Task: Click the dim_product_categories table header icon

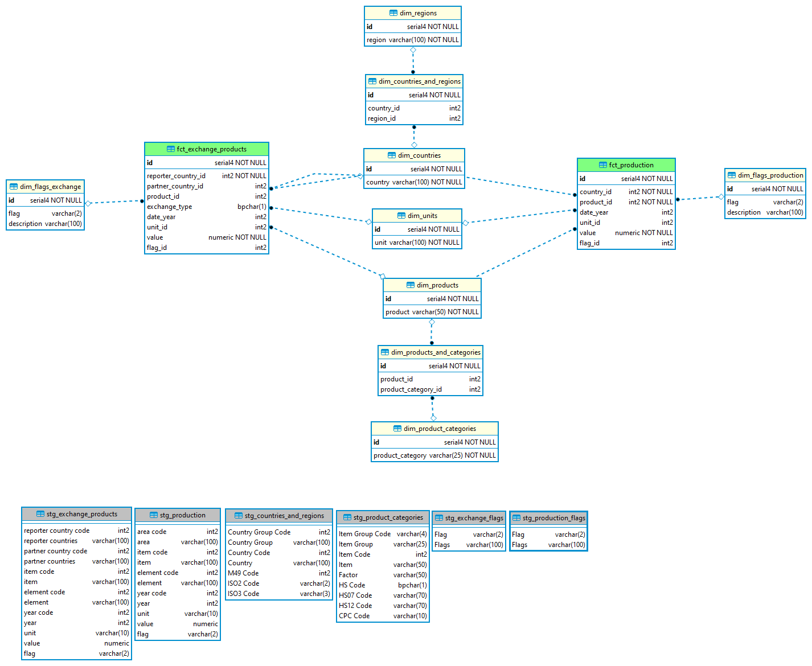Action: point(397,428)
